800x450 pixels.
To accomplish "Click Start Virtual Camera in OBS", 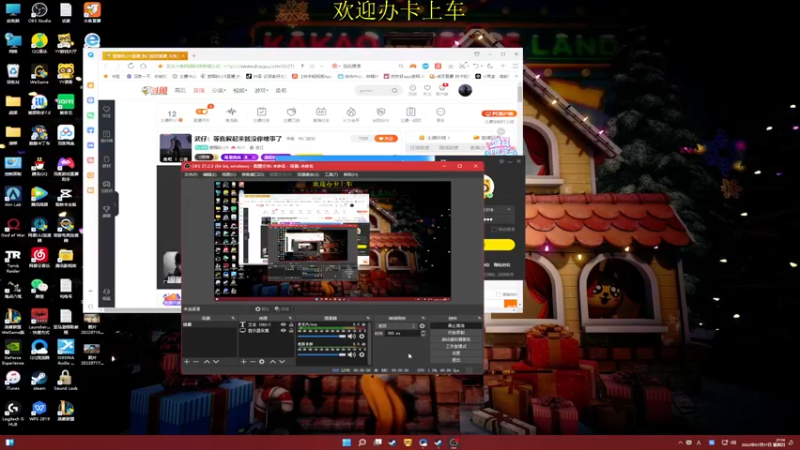I will click(x=456, y=339).
